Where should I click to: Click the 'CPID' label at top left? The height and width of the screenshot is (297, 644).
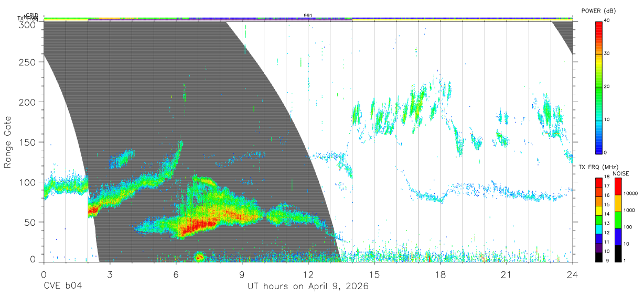[x=32, y=15]
